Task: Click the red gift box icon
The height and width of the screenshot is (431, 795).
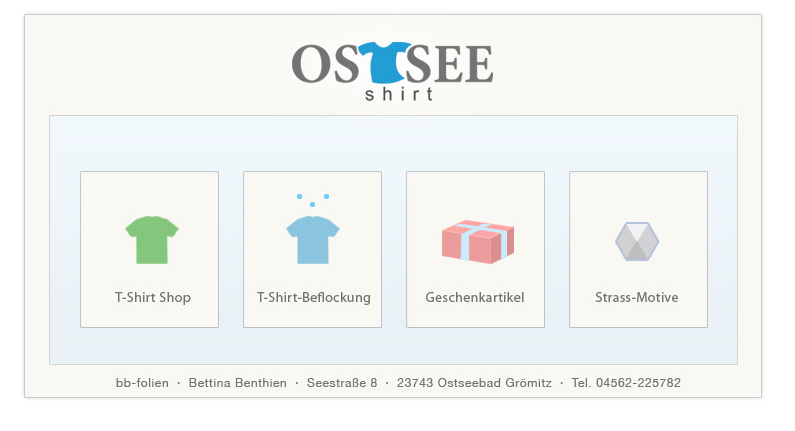Action: click(478, 242)
